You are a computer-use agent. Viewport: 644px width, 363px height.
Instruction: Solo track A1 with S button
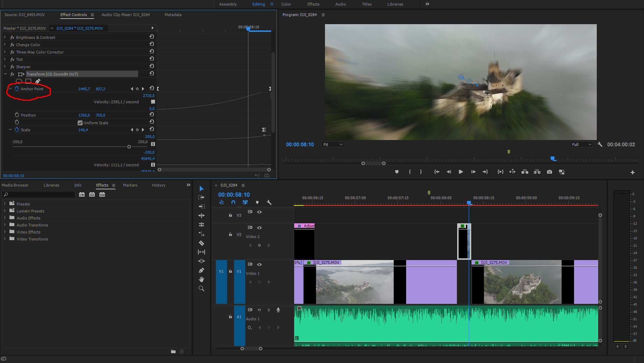[x=269, y=310]
